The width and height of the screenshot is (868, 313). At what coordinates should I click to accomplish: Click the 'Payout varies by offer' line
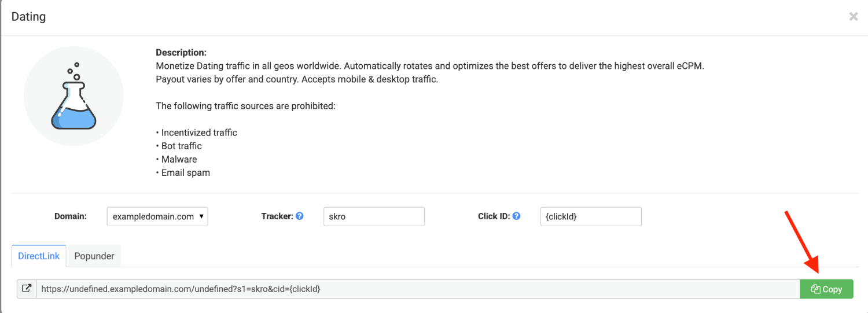(297, 79)
